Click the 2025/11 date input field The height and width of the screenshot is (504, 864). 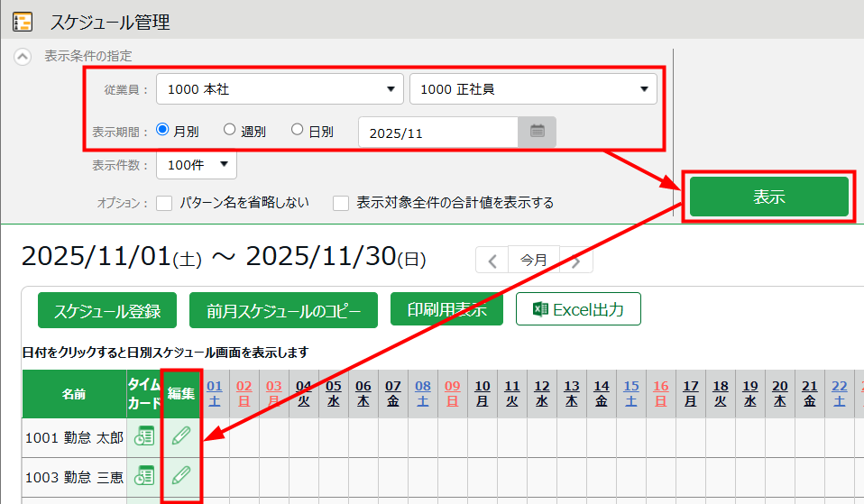click(x=437, y=133)
